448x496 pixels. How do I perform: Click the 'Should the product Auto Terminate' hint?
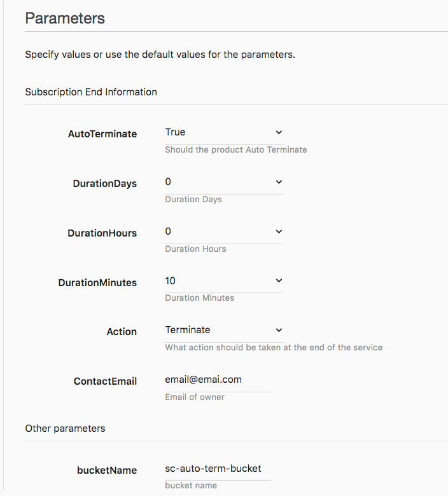[x=235, y=150]
